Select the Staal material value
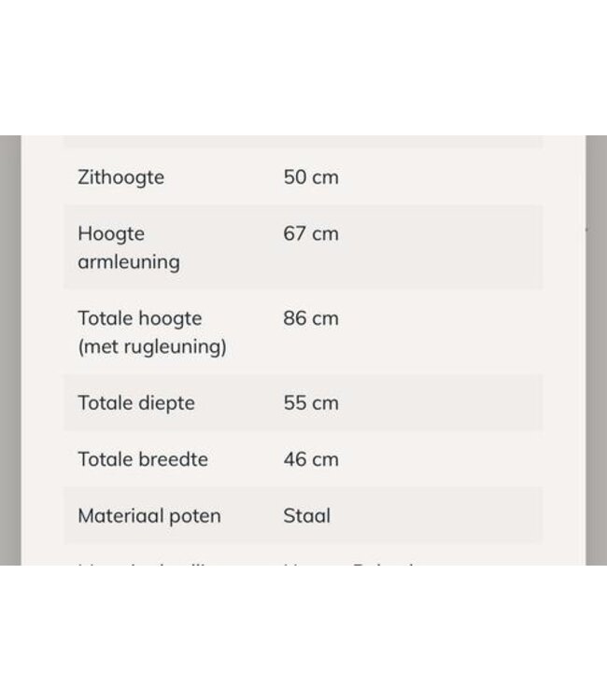Screen dimensions: 607x700 [307, 515]
